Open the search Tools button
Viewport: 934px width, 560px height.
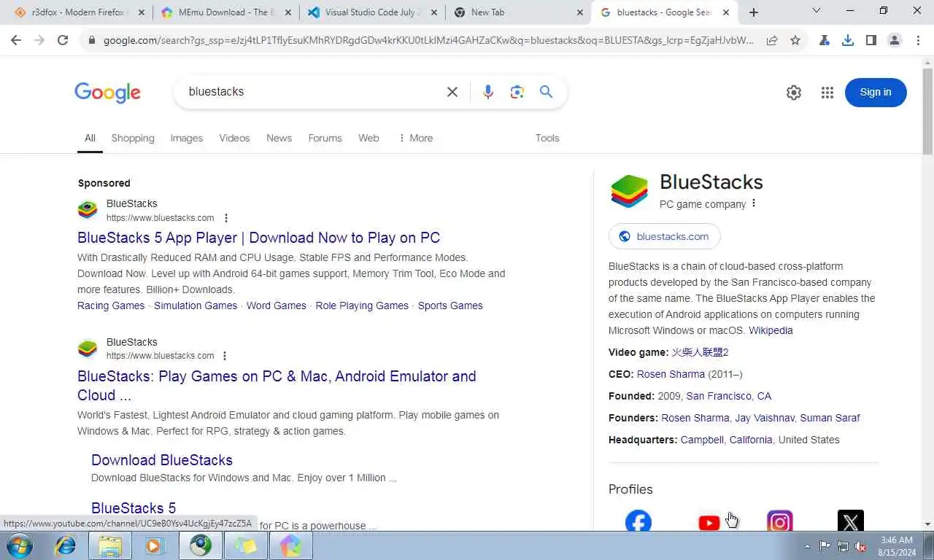click(547, 138)
